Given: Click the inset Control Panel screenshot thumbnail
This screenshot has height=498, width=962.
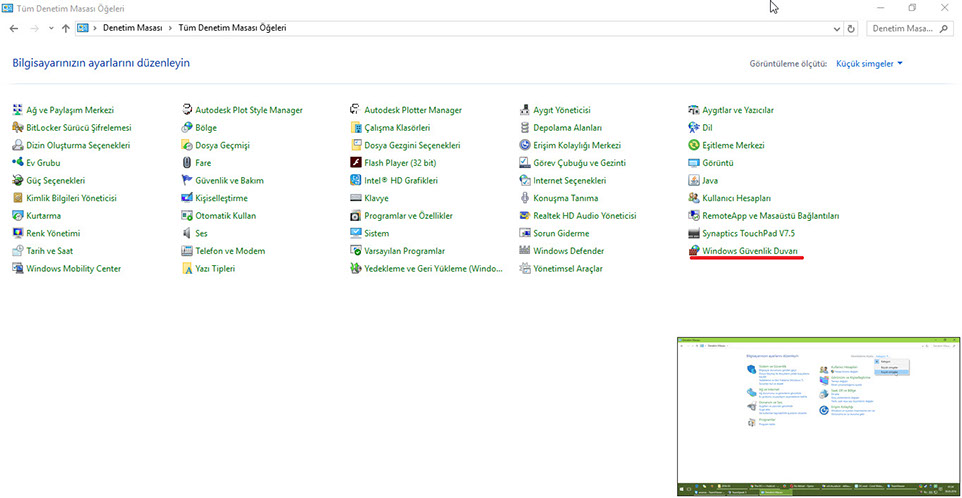Looking at the screenshot, I should 818,416.
